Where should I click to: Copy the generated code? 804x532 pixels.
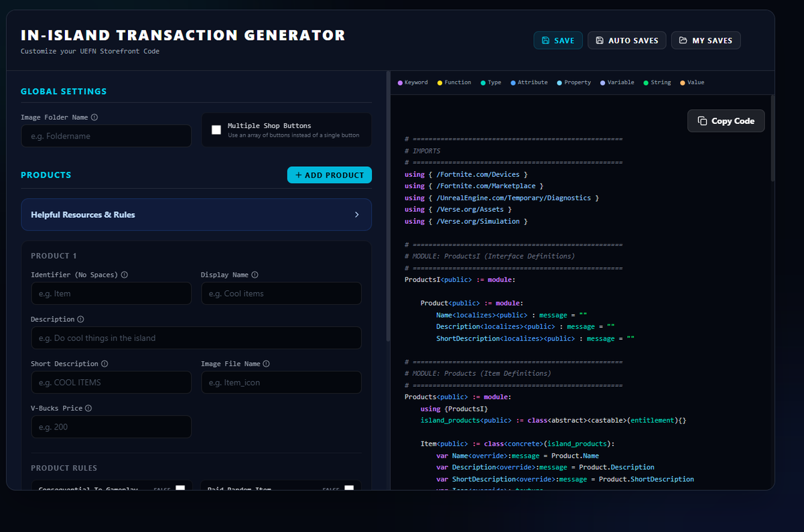click(x=726, y=121)
